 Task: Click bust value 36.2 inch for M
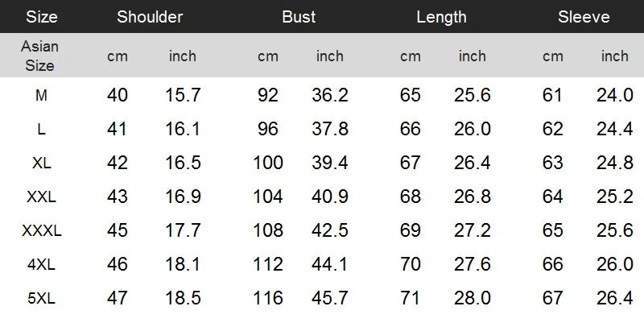(x=330, y=95)
